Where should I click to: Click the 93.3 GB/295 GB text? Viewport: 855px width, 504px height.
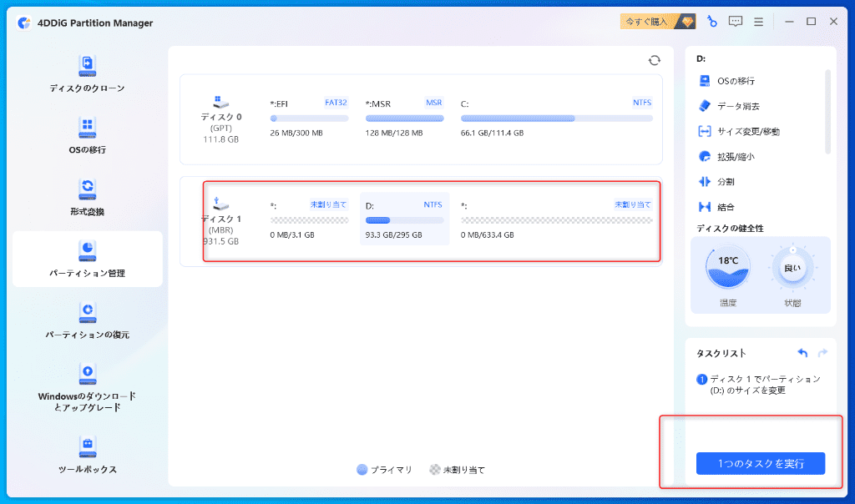point(394,234)
